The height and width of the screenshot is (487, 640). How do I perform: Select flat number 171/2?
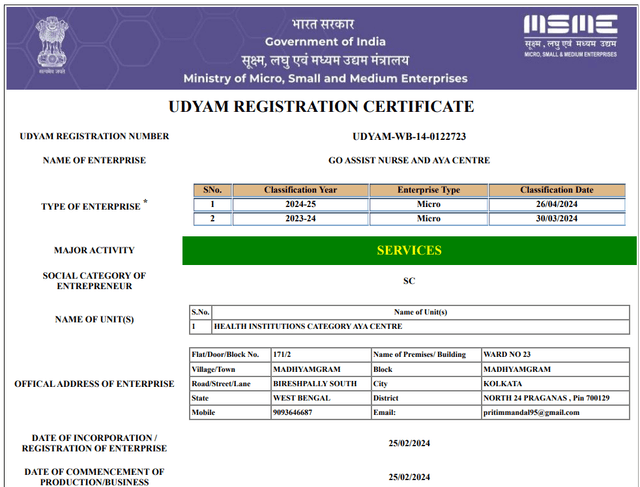[282, 354]
